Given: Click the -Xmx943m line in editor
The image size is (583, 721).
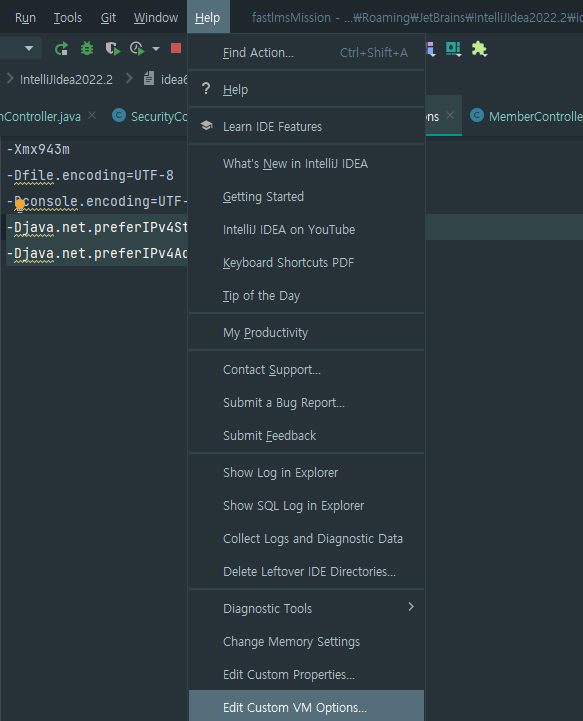Looking at the screenshot, I should [38, 149].
